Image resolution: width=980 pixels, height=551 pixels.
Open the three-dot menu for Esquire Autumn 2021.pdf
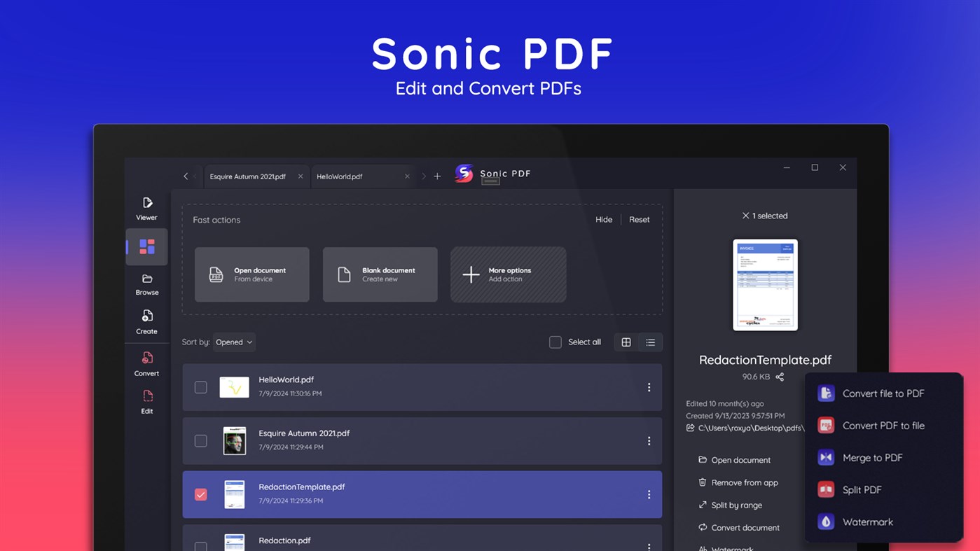[649, 441]
